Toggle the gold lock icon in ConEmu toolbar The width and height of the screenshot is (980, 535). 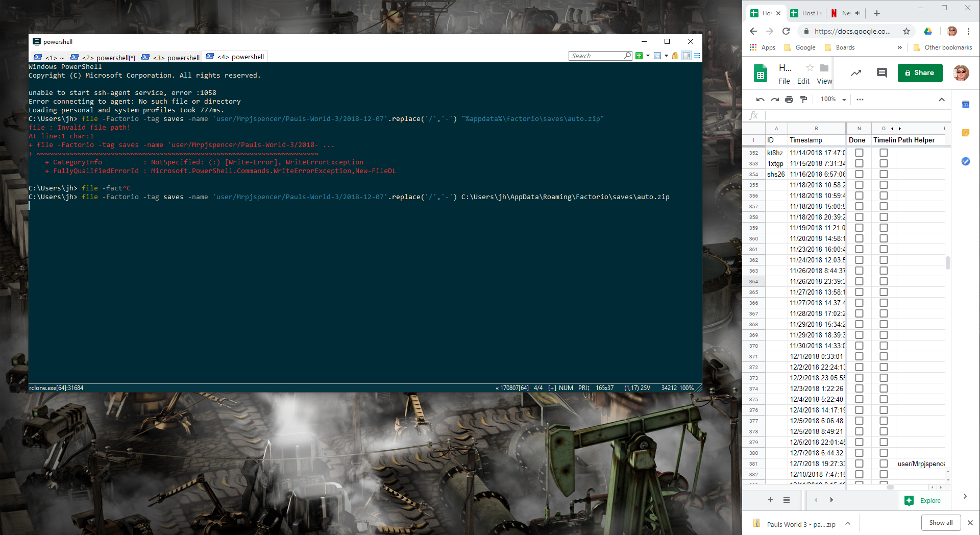coord(675,56)
